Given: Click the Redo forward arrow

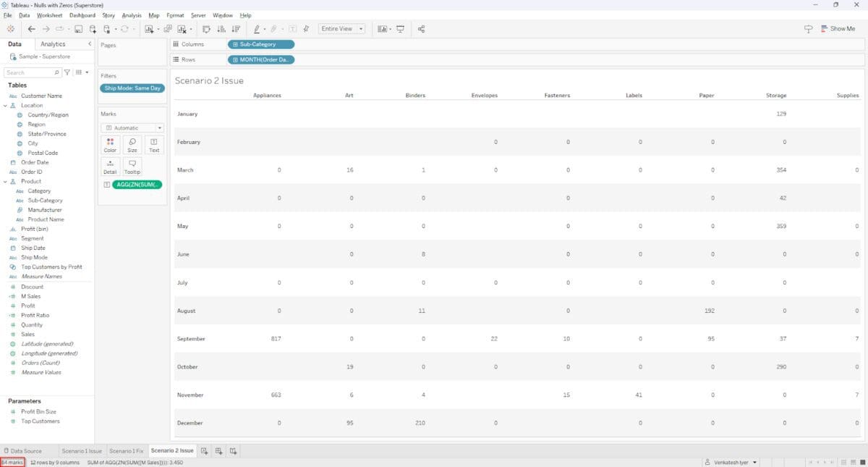Looking at the screenshot, I should (46, 29).
